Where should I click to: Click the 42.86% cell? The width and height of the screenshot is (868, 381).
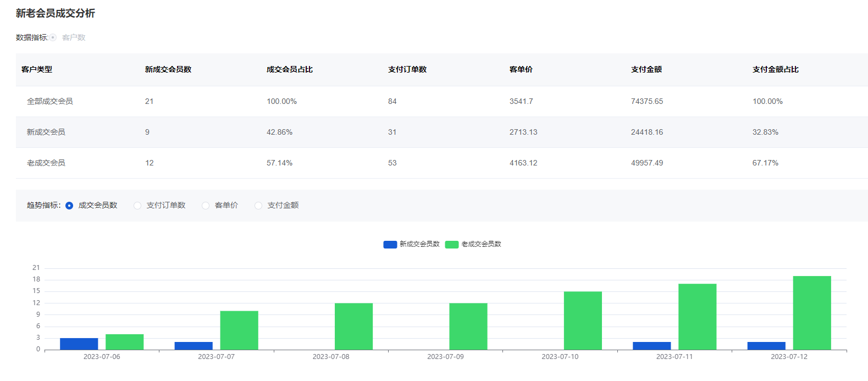pyautogui.click(x=280, y=132)
